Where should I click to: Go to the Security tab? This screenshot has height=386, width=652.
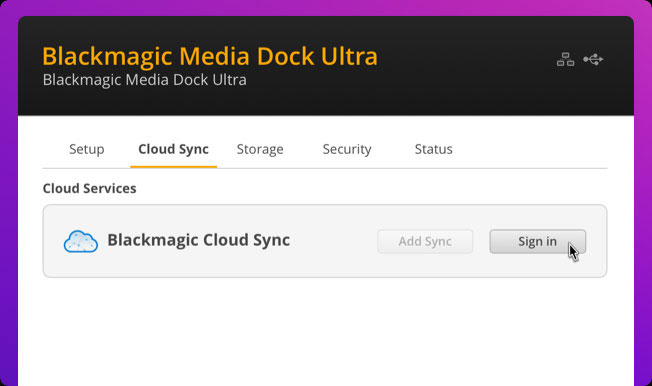pos(347,149)
